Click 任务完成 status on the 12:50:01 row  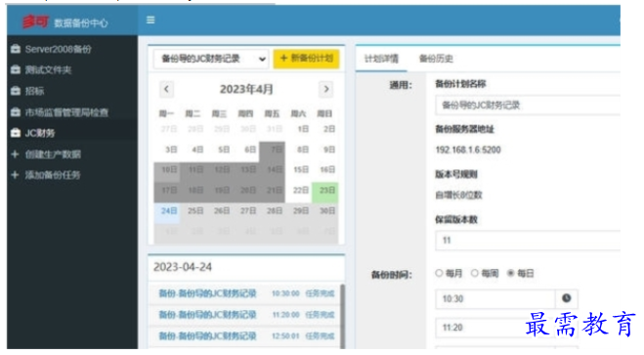point(320,336)
